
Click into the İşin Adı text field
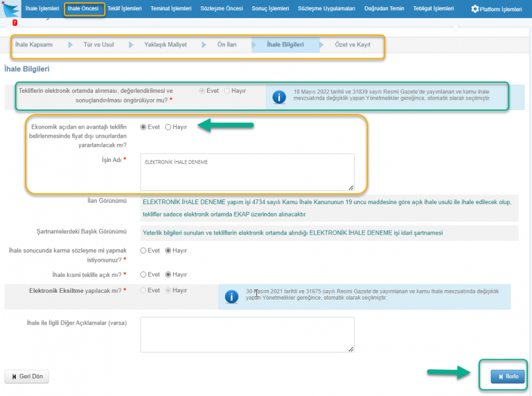coord(247,172)
